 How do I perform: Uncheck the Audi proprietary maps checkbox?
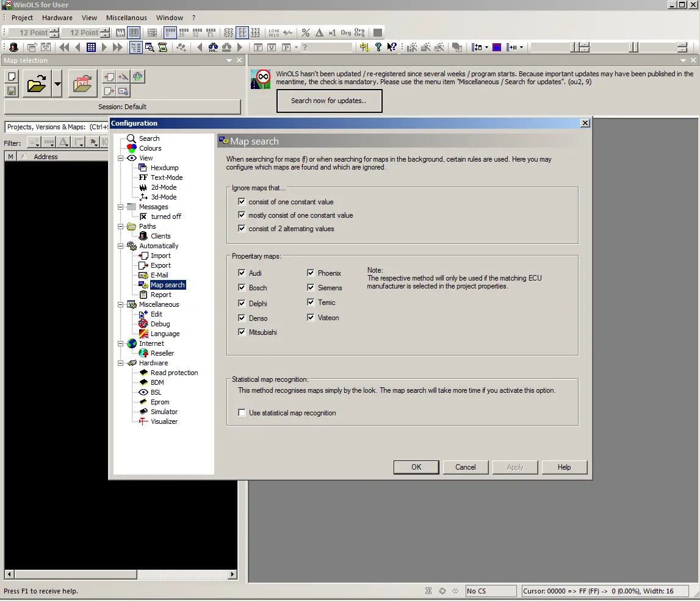[242, 273]
